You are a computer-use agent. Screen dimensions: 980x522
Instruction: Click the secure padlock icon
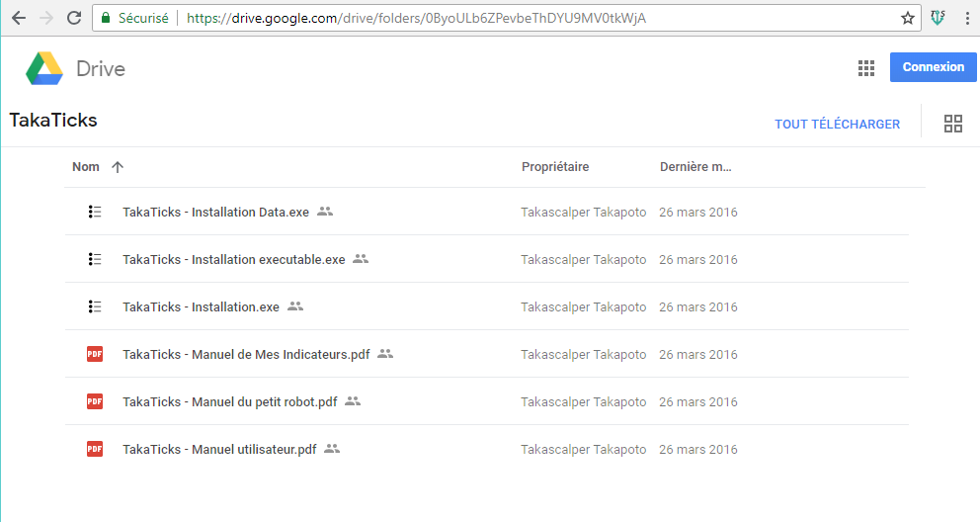[x=106, y=18]
